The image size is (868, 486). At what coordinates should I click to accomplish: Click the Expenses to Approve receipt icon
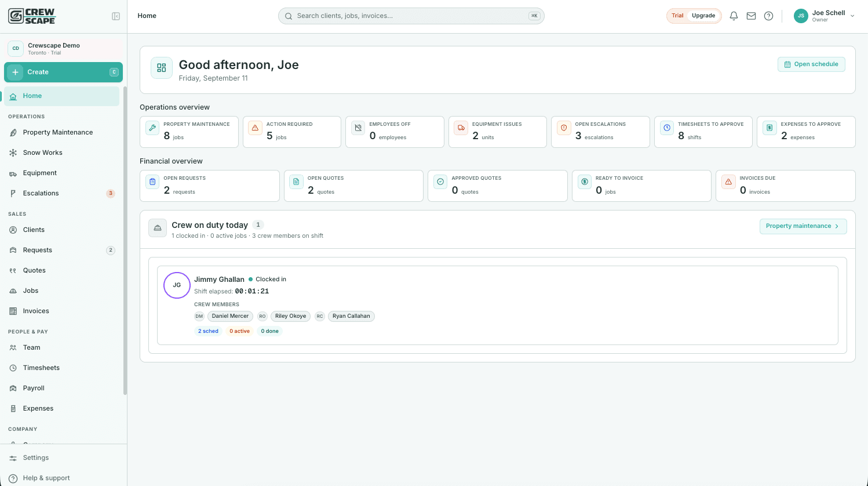[x=769, y=128]
